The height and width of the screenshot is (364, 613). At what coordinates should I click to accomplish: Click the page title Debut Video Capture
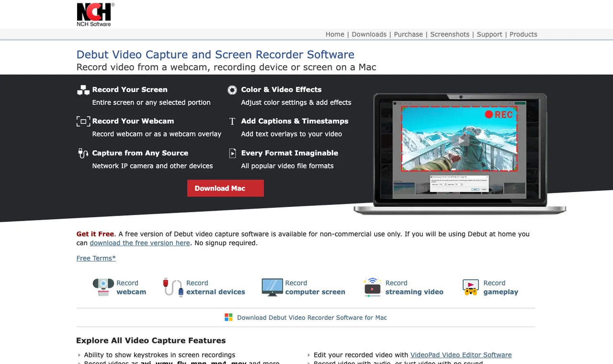[x=216, y=55]
